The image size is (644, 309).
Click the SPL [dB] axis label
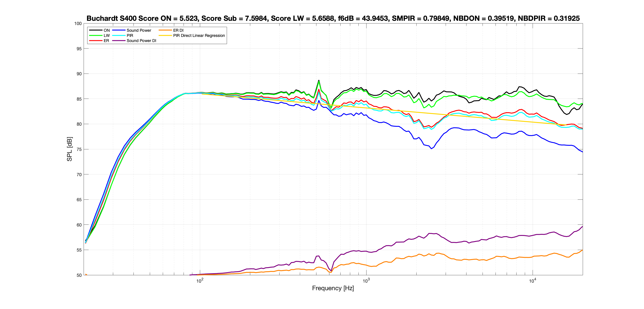click(69, 149)
